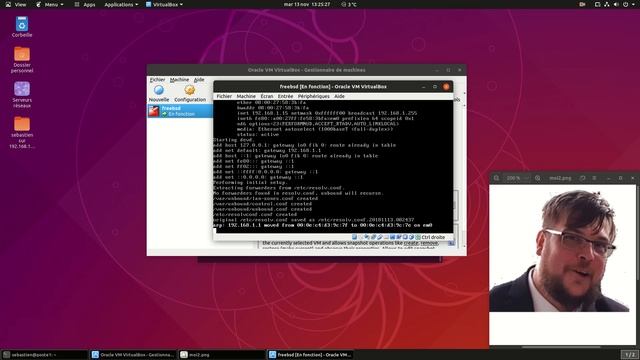Open Entrée menu in freebsd VM window
The width and height of the screenshot is (640, 360).
click(x=285, y=96)
